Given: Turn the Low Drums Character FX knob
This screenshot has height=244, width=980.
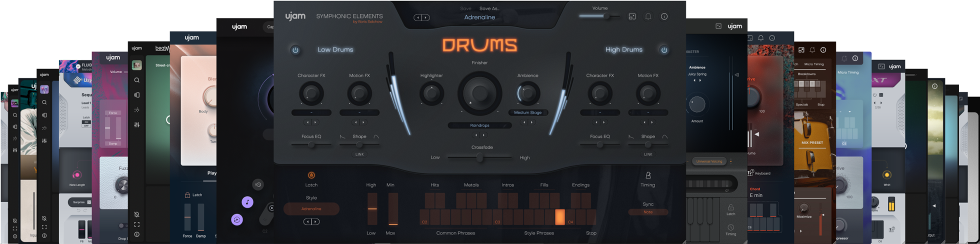Looking at the screenshot, I should pos(311,93).
